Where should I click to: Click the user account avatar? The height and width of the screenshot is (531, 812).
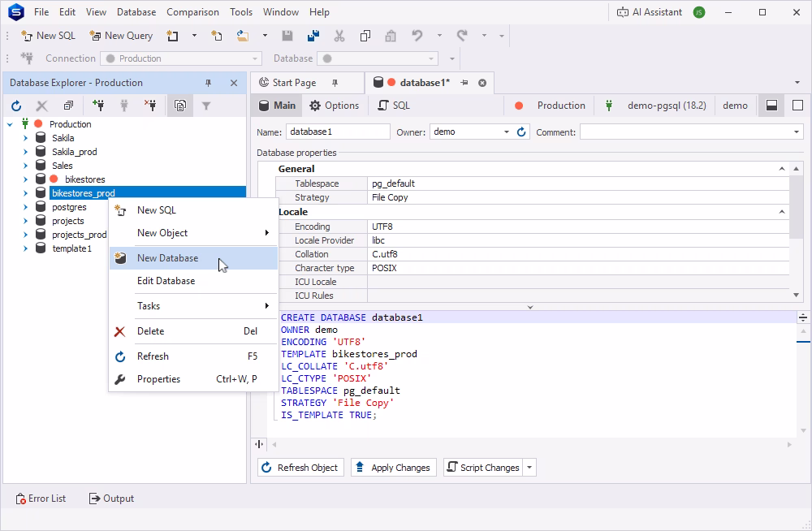tap(699, 12)
